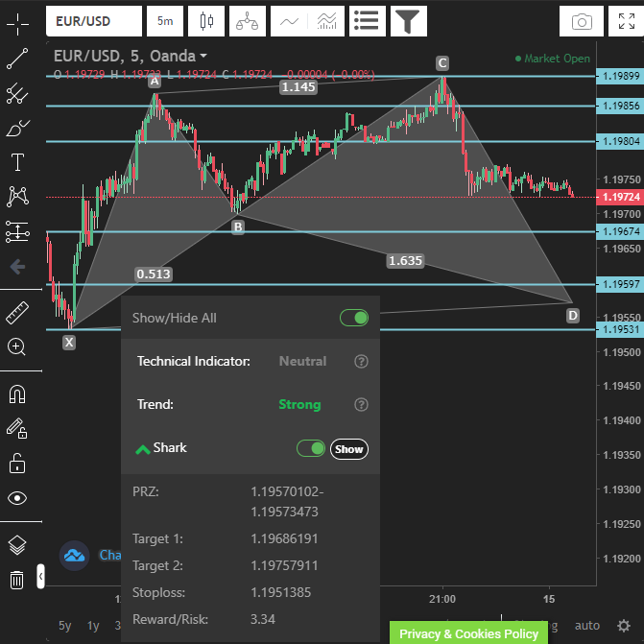
Task: Select the zoom in tool
Action: pyautogui.click(x=16, y=347)
